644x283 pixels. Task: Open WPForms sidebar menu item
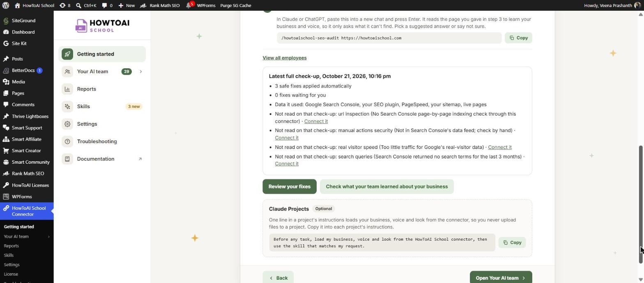27,197
